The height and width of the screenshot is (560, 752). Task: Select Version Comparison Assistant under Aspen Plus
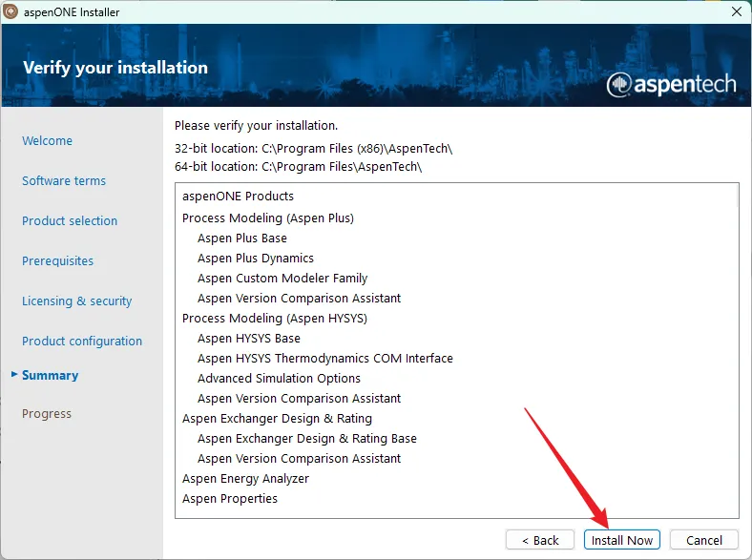[300, 299]
